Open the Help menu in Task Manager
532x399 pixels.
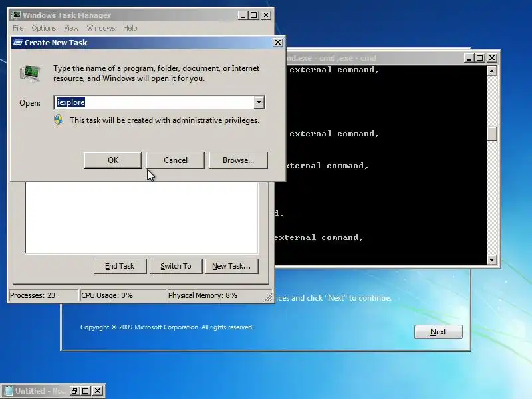tap(130, 28)
